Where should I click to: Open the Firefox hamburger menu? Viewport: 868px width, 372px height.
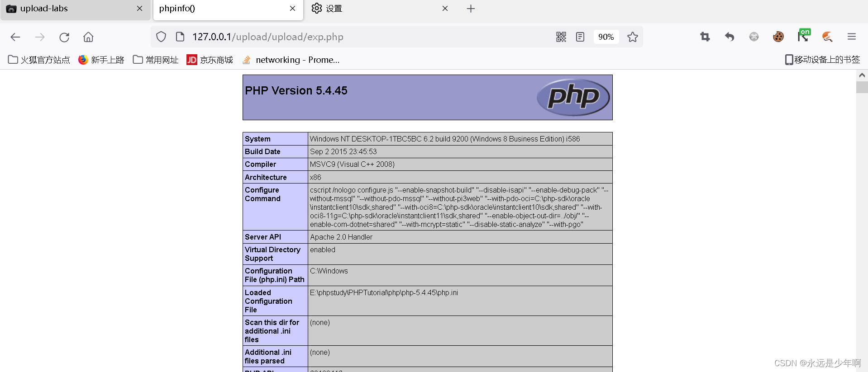(852, 37)
